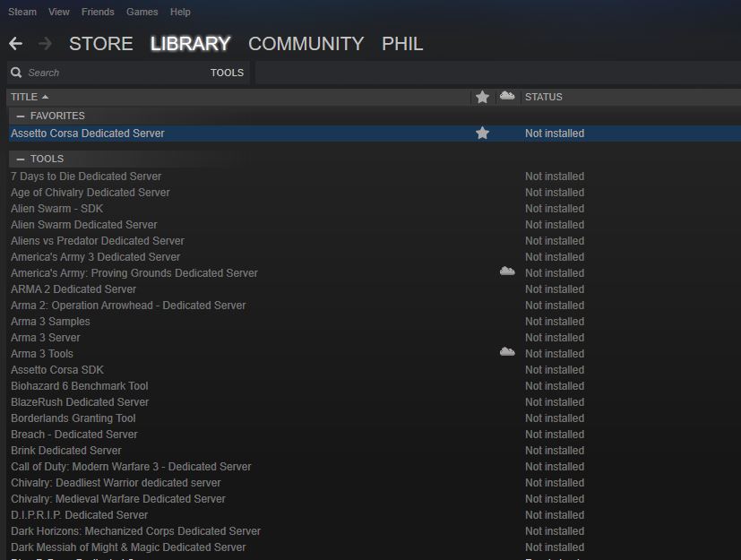Select Assetto Corsa SDK
Screen dimensions: 741x560
57,369
